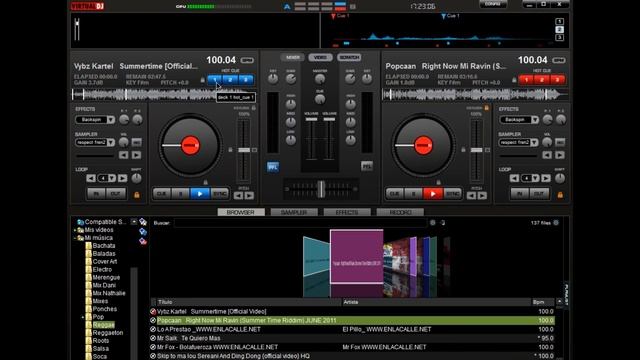The height and width of the screenshot is (360, 640).
Task: Toggle right deck PFL headphone cue
Action: [367, 167]
